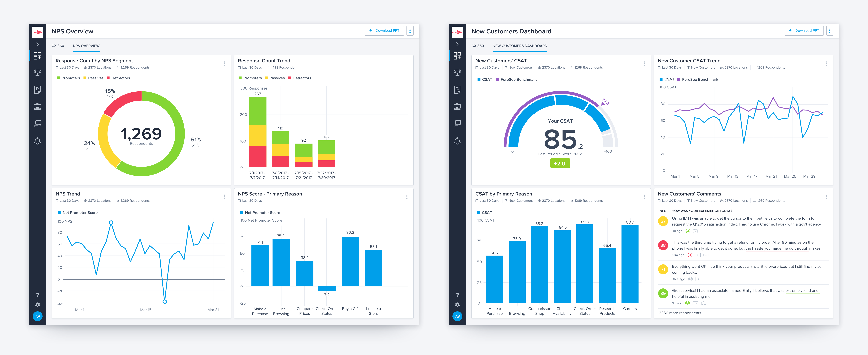Open survey checklist icon in NPS Overview sidebar
Screen dimensions: 868x355
tap(37, 90)
